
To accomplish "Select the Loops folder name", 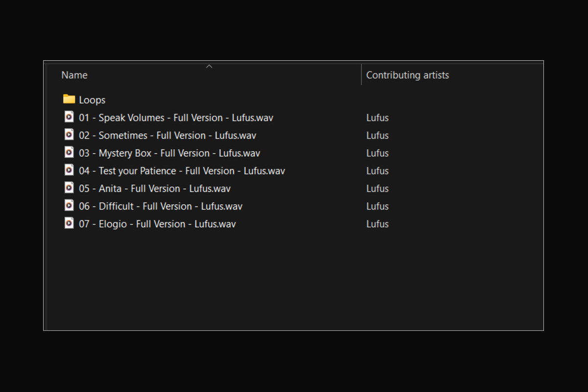I will 92,100.
